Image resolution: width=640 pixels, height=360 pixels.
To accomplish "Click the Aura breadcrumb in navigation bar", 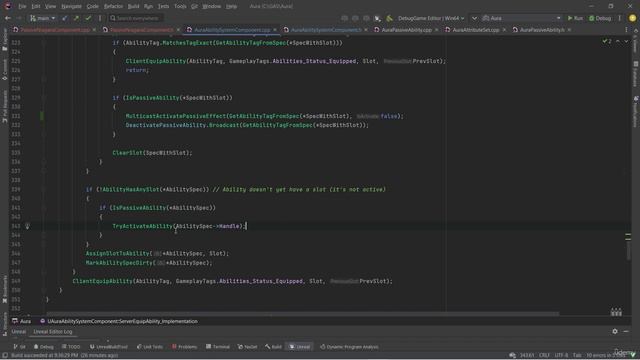I will pos(22,321).
